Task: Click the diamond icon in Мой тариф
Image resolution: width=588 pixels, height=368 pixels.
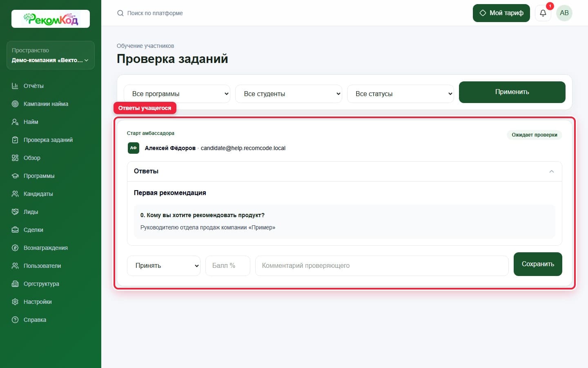Action: pyautogui.click(x=483, y=13)
